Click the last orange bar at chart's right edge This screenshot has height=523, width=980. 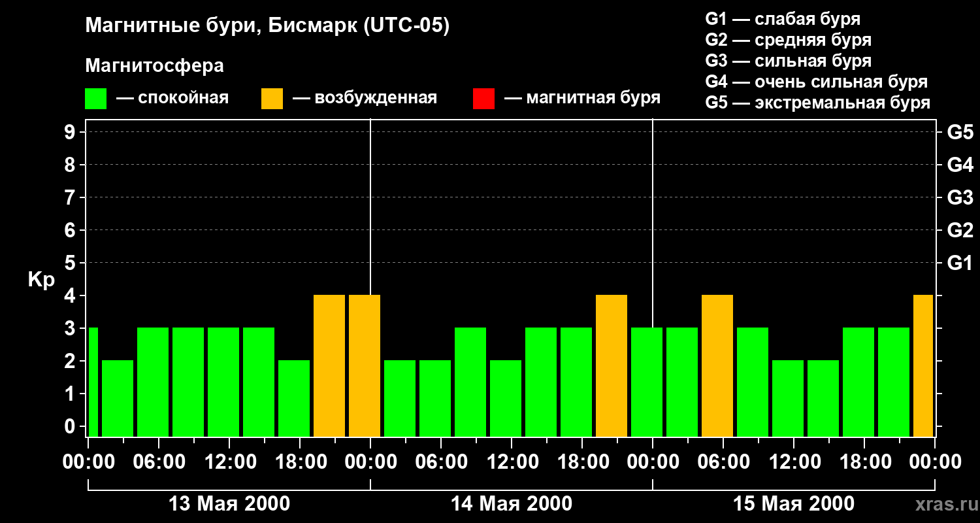tap(923, 366)
